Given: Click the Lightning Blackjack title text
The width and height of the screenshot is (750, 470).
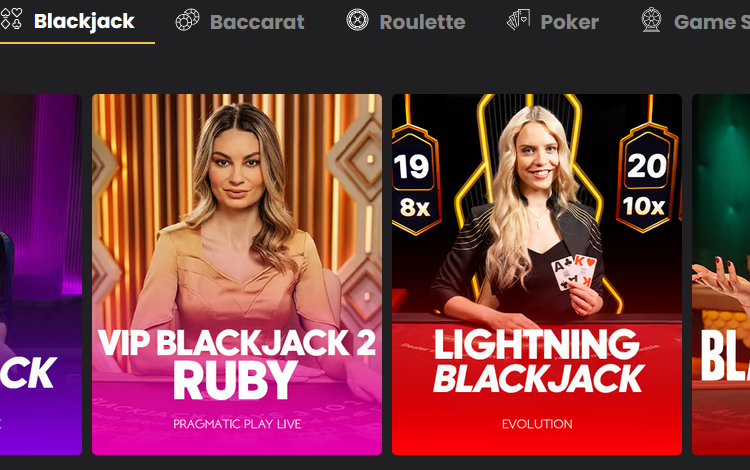Looking at the screenshot, I should point(538,361).
